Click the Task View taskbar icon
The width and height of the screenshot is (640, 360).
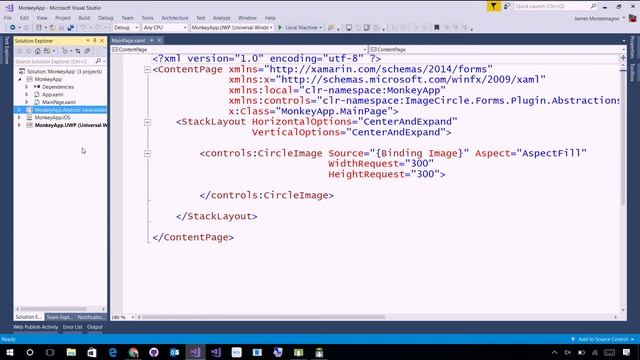(50, 352)
